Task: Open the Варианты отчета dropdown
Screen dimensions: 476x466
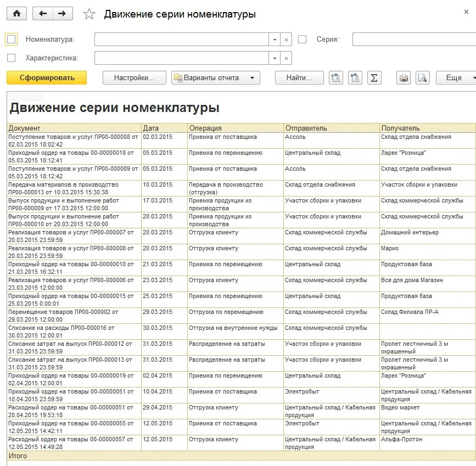Action: tap(216, 78)
